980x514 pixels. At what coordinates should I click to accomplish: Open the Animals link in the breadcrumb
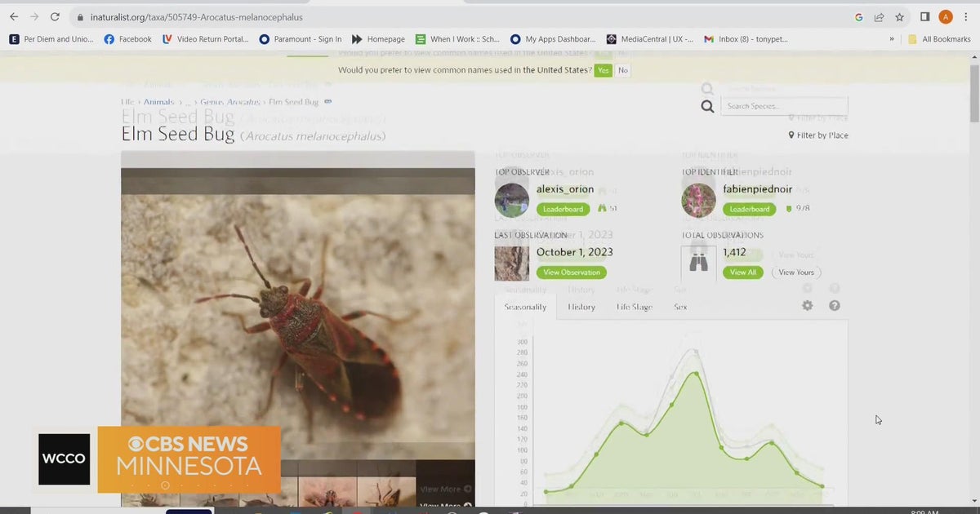pos(158,101)
